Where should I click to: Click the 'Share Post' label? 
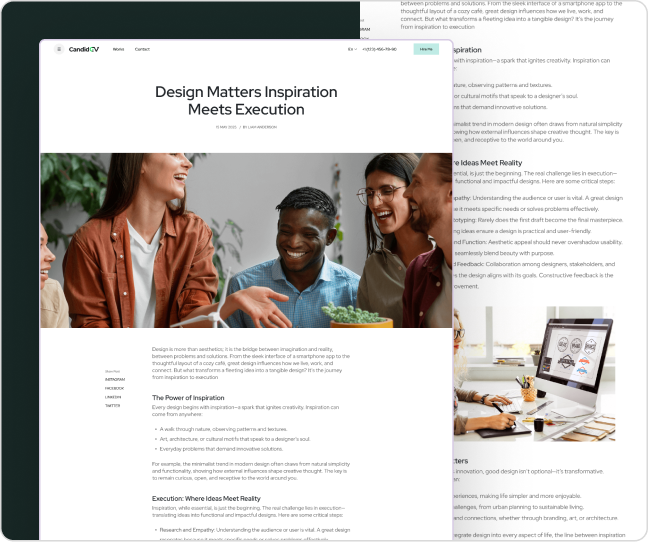click(x=112, y=371)
